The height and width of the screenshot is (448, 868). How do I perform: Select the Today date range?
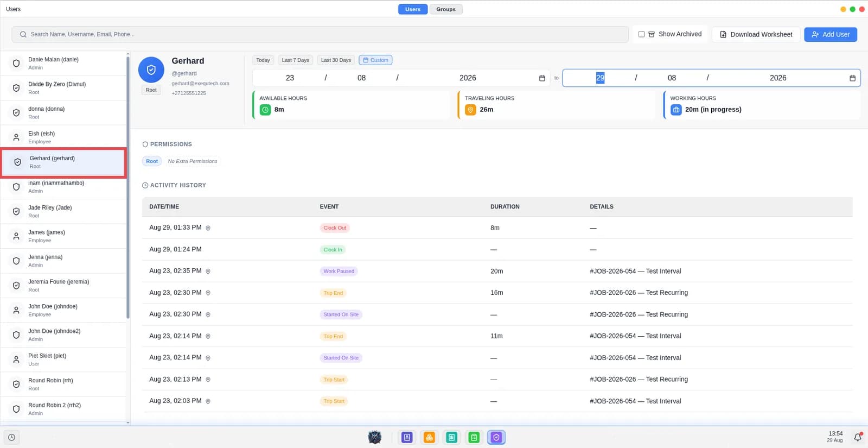tap(263, 60)
